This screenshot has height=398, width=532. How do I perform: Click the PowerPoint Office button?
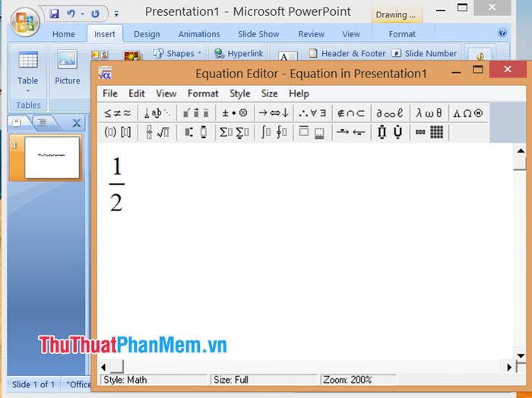click(x=25, y=22)
